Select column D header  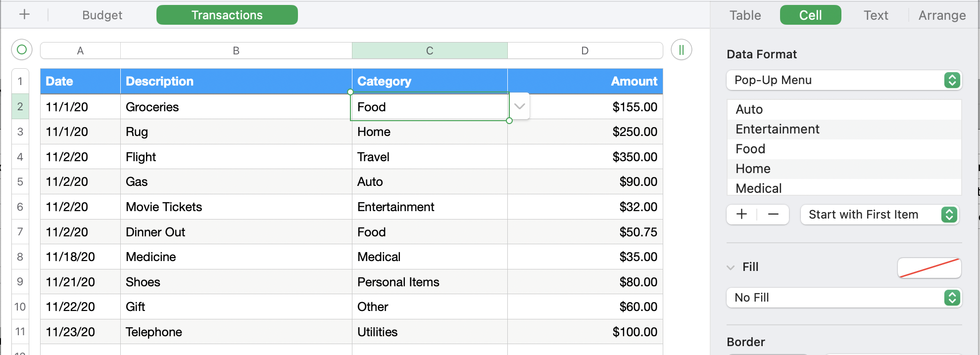[x=585, y=50]
